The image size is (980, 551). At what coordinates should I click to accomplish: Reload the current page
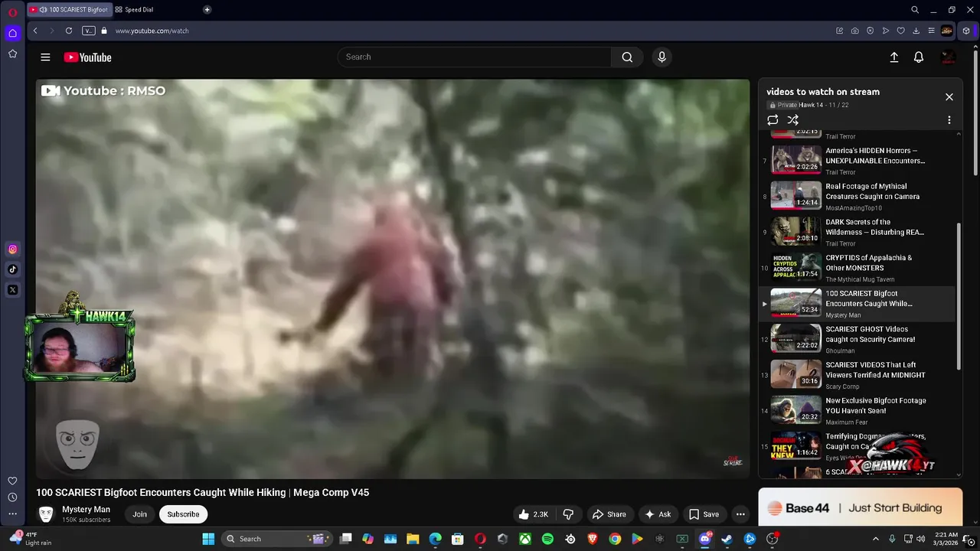tap(69, 31)
